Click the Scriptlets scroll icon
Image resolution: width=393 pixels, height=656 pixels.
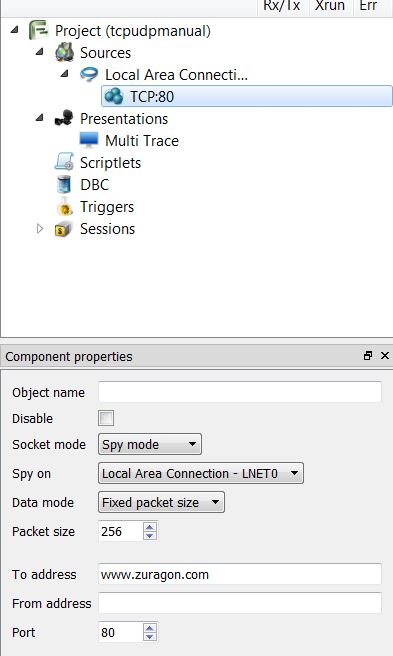point(64,162)
